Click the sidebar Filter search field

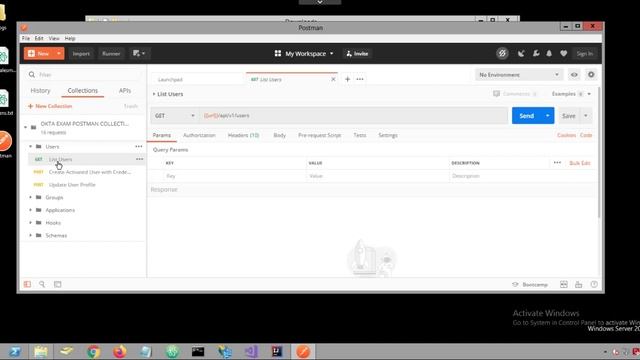coord(84,75)
